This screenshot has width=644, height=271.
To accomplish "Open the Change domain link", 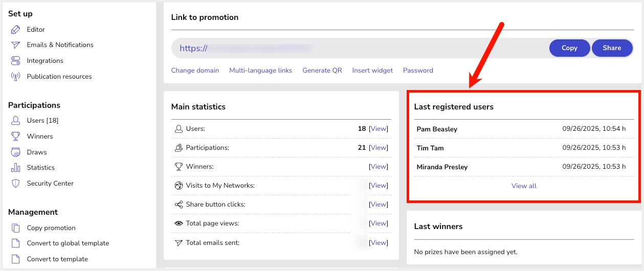I will point(195,71).
